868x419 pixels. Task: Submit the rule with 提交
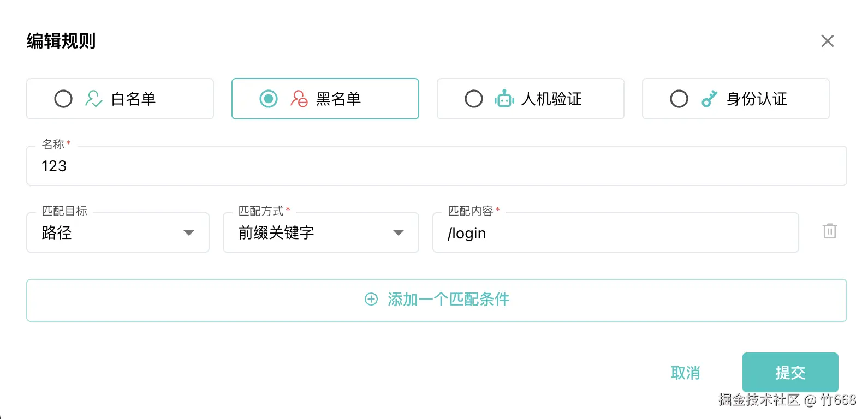click(x=790, y=373)
